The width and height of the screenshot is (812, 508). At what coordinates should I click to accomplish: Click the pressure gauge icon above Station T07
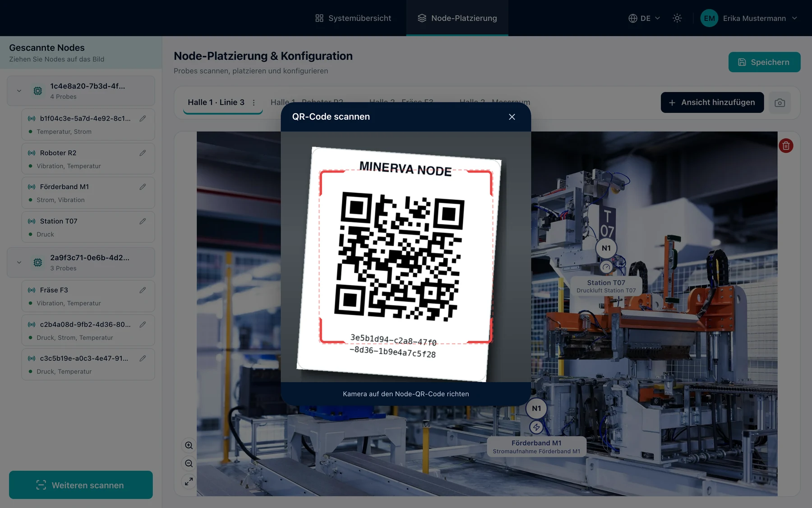606,267
